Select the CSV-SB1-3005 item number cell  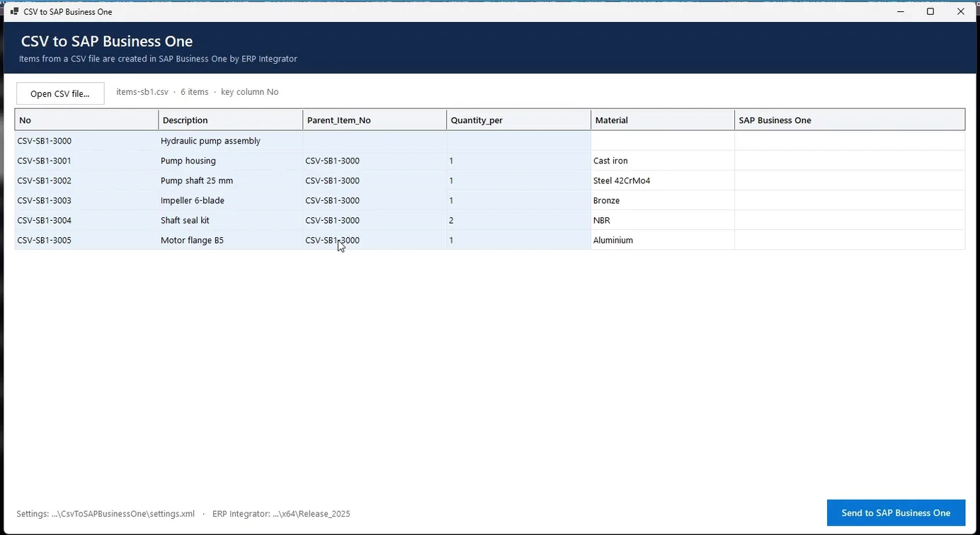[x=86, y=240]
